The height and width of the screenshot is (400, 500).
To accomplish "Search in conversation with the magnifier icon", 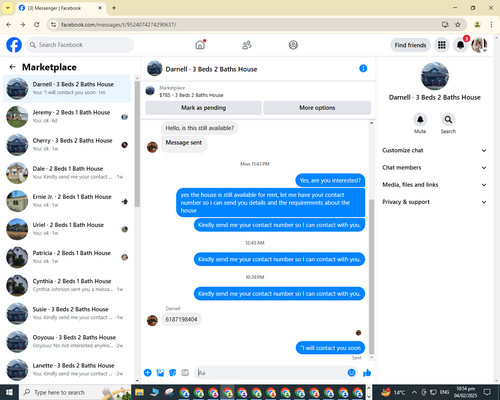I will click(x=448, y=119).
